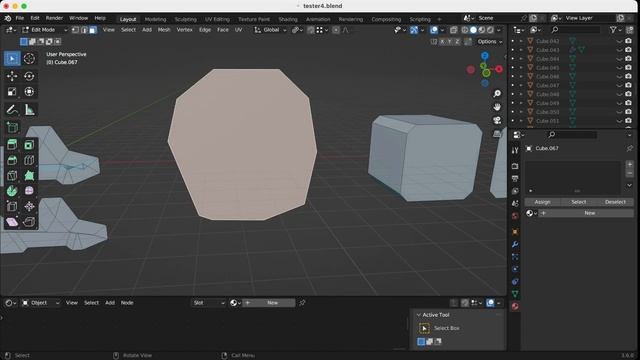The height and width of the screenshot is (360, 640).
Task: Toggle X axis mesh symmetry
Action: click(x=442, y=42)
